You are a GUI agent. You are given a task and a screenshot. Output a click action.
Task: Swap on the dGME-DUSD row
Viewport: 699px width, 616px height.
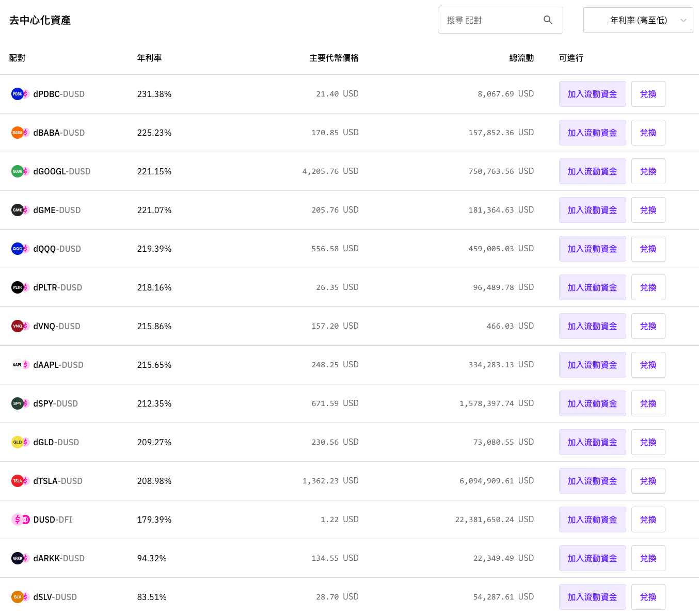648,210
